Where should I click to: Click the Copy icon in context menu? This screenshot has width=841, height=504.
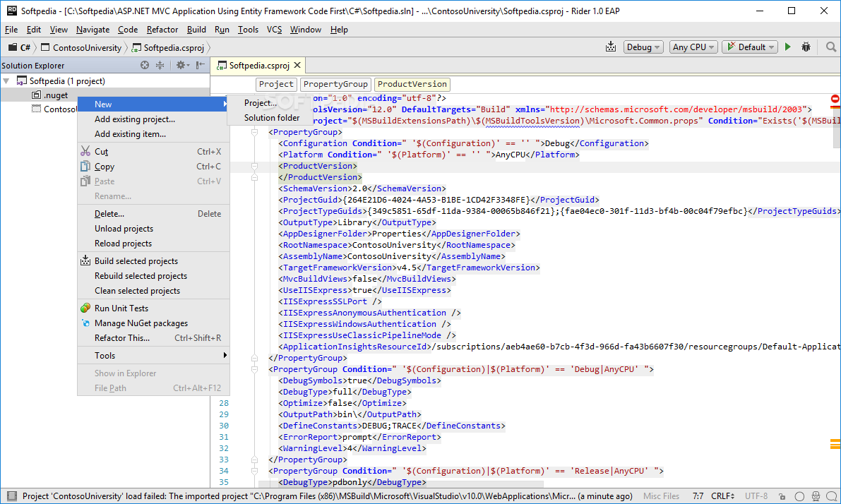pos(85,166)
